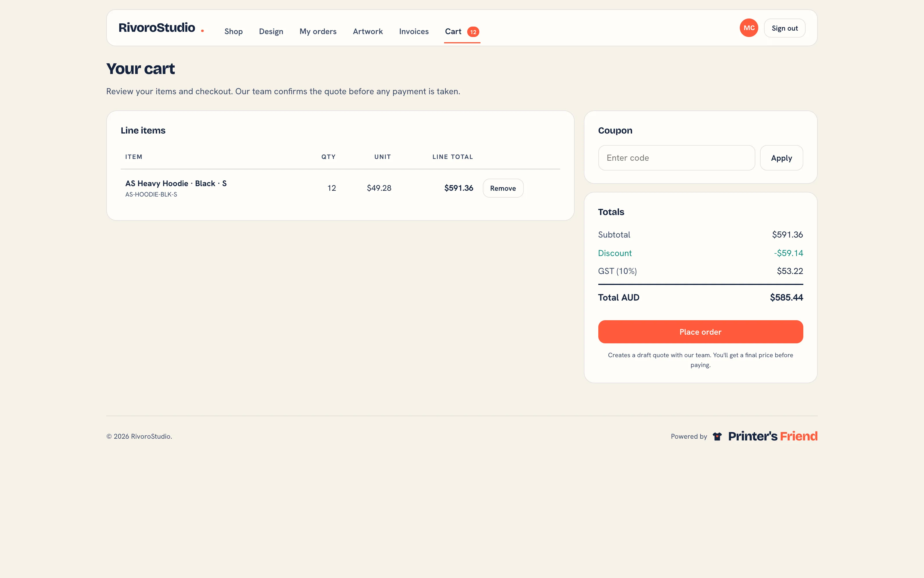
Task: Click the Discount amount -$59.14
Action: 788,253
